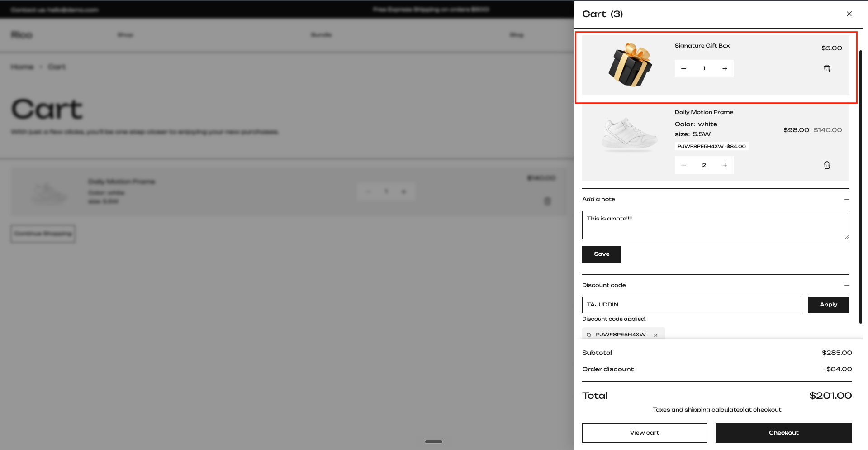Increase Signature Gift Box quantity
Screen dimensions: 868x450
[x=725, y=69]
